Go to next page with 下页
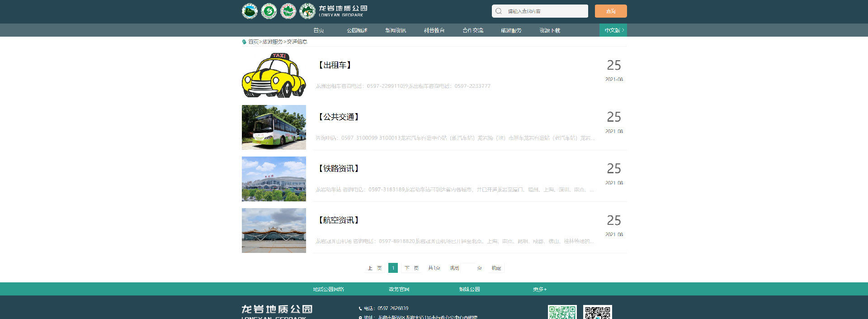The image size is (868, 319). pos(411,268)
